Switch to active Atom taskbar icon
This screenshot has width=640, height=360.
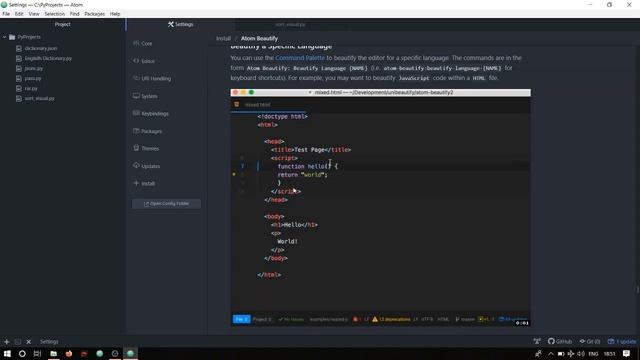(130, 353)
